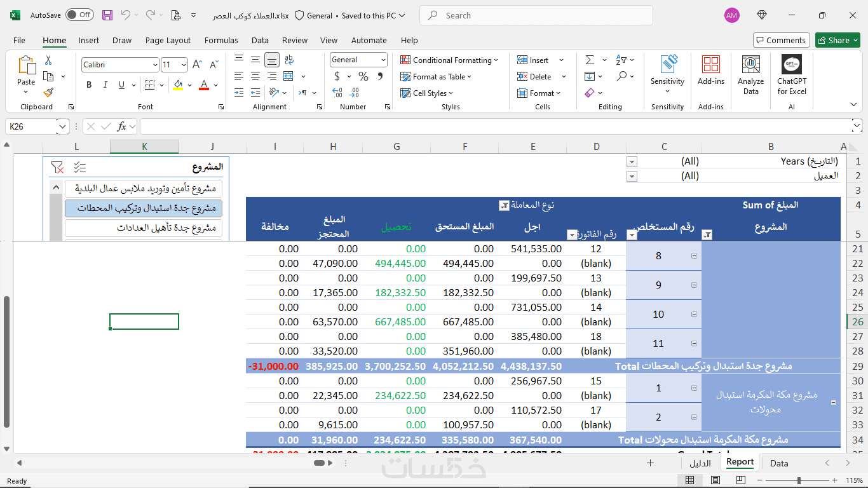Switch to the Data ribbon tab
Screen dimensions: 868x488
coord(260,40)
